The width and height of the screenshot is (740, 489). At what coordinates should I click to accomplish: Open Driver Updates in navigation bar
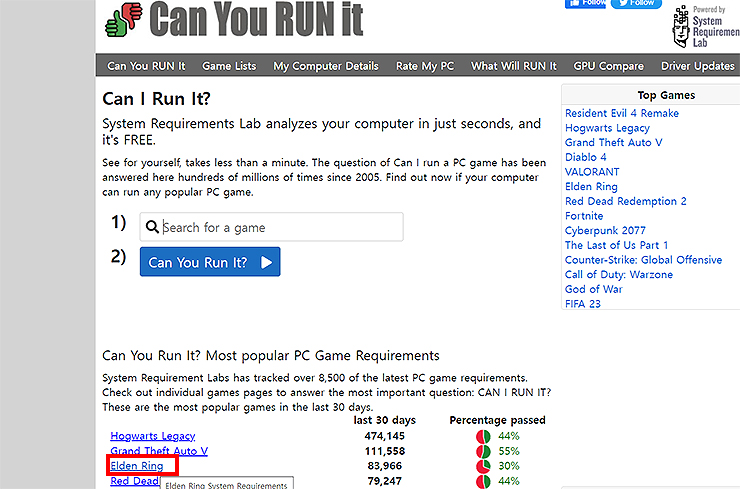(x=698, y=66)
